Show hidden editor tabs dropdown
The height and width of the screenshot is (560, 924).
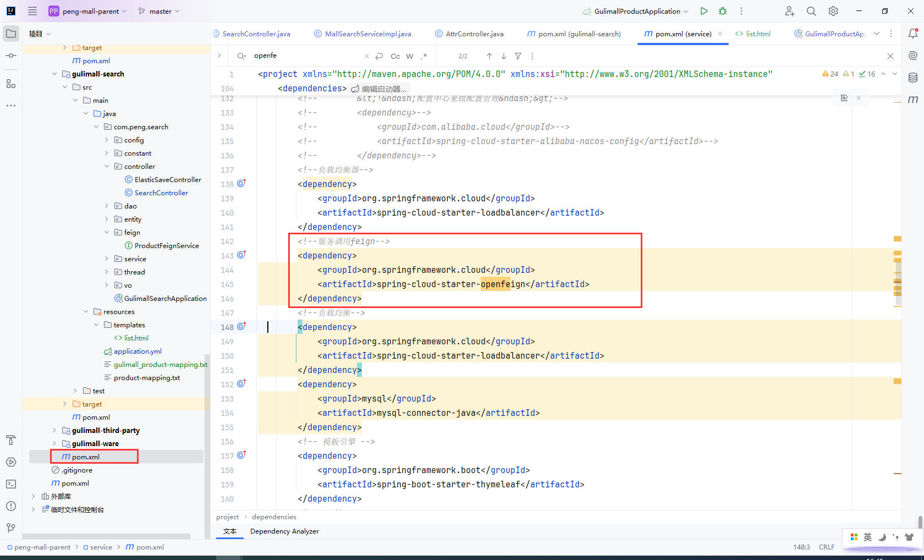[877, 34]
